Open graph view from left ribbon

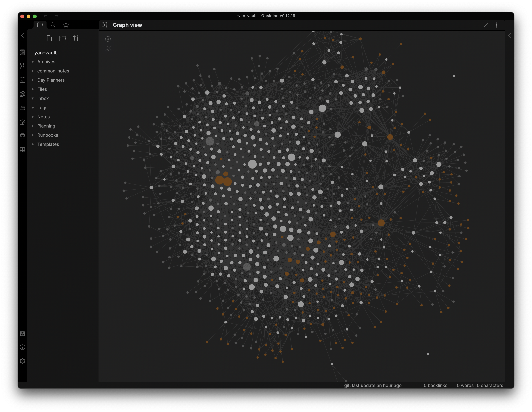click(x=22, y=66)
